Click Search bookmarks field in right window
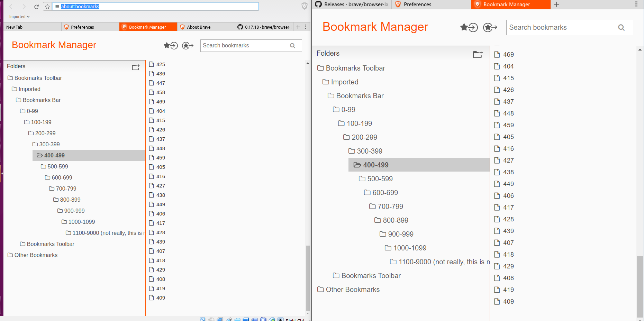 click(570, 28)
